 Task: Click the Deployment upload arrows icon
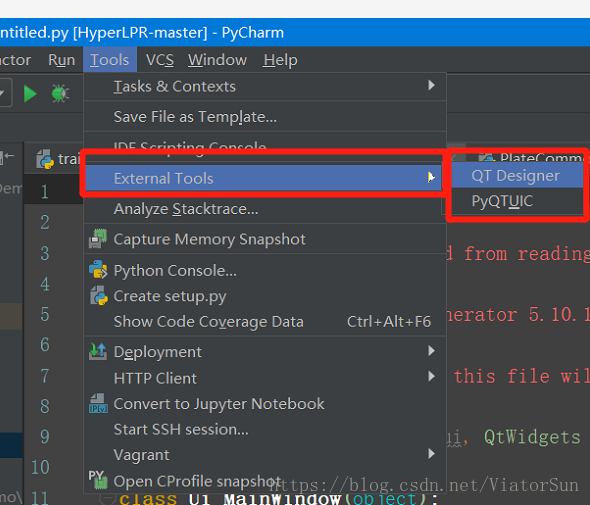coord(98,351)
